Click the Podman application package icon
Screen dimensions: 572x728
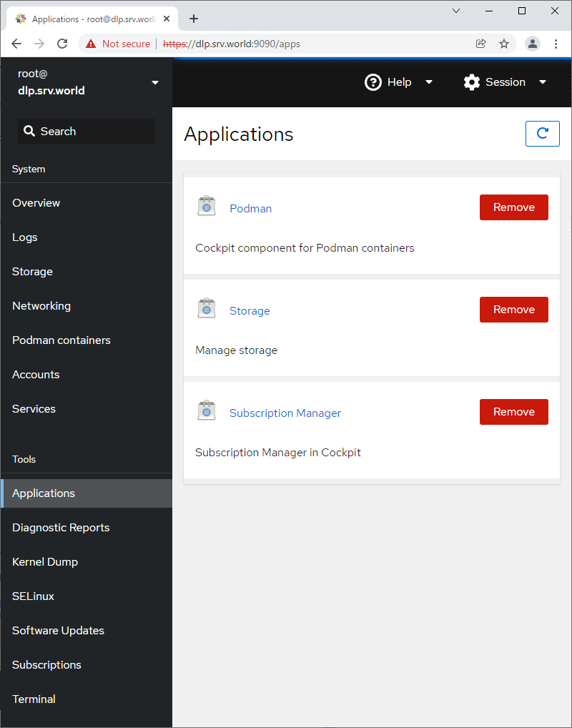[x=207, y=207]
